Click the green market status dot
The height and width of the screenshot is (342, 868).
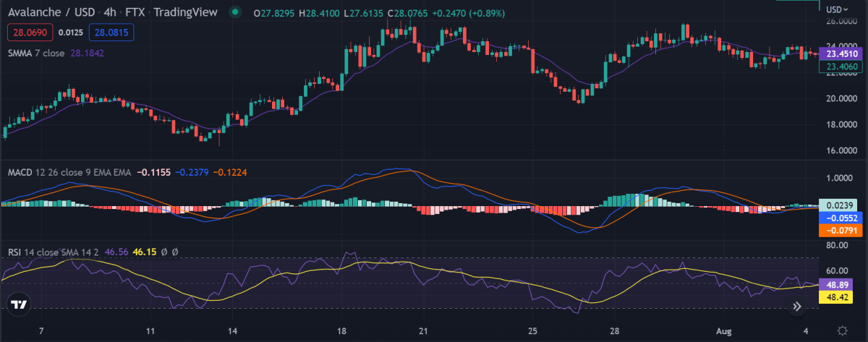click(234, 13)
